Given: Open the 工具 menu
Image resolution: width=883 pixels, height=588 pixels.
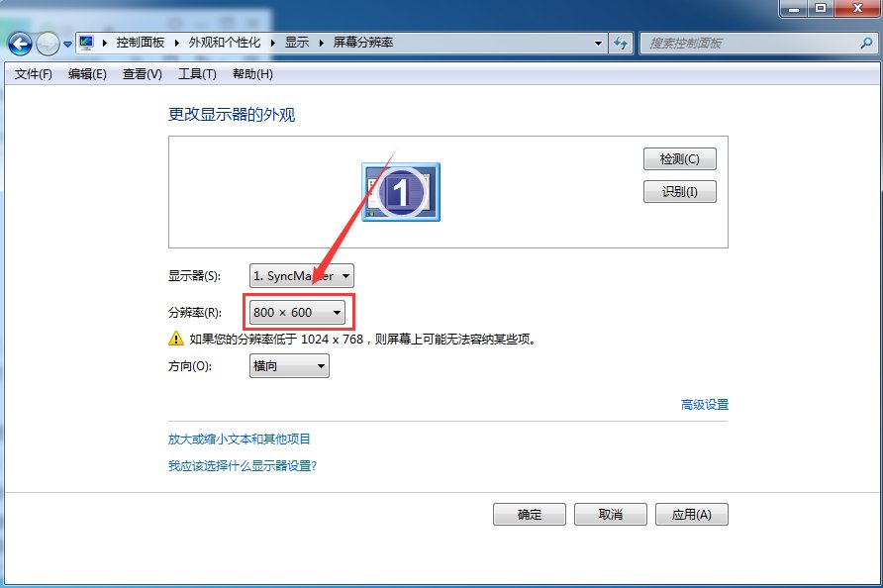Looking at the screenshot, I should coord(196,73).
